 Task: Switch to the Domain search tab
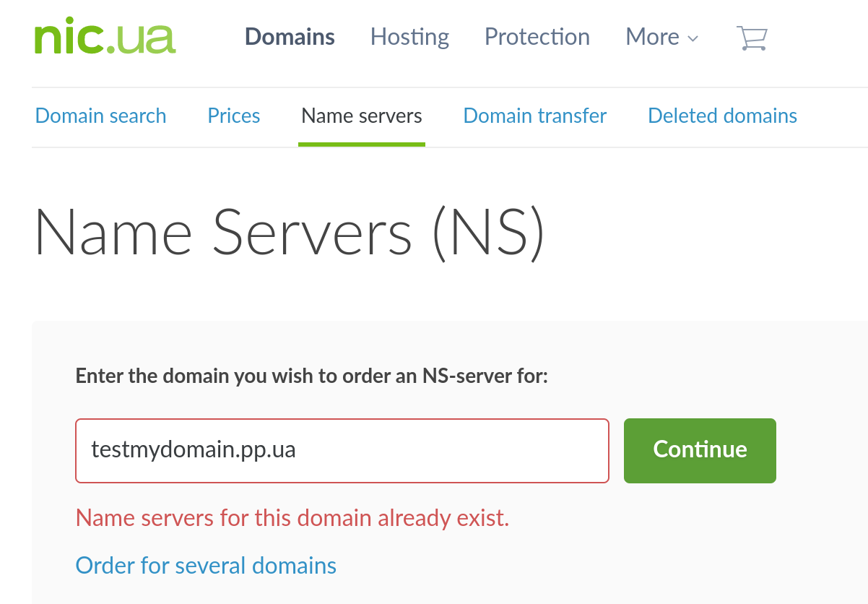coord(100,116)
